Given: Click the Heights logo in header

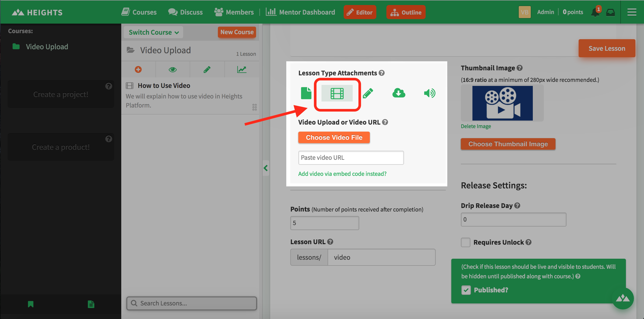Looking at the screenshot, I should click(37, 12).
